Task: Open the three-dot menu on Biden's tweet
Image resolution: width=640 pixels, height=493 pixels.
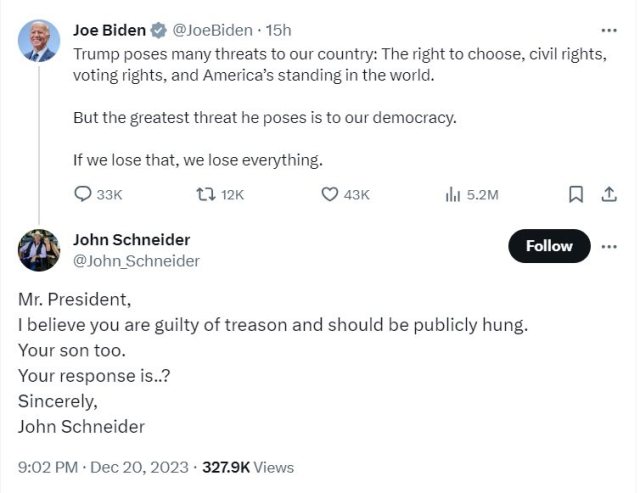Action: (x=608, y=30)
